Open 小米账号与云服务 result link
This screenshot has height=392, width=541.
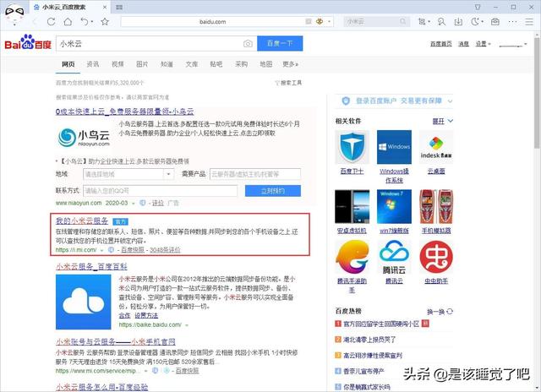point(116,341)
